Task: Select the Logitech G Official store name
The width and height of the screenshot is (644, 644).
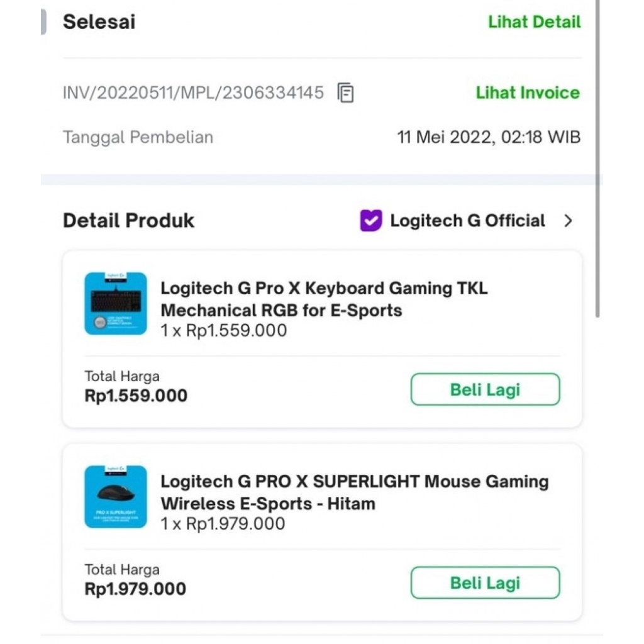Action: [467, 221]
